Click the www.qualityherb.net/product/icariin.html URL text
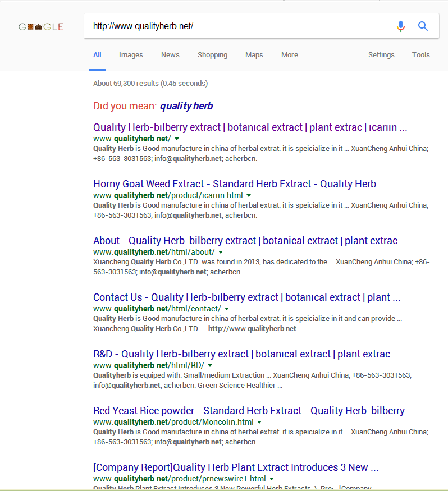This screenshot has width=448, height=491. pos(168,195)
